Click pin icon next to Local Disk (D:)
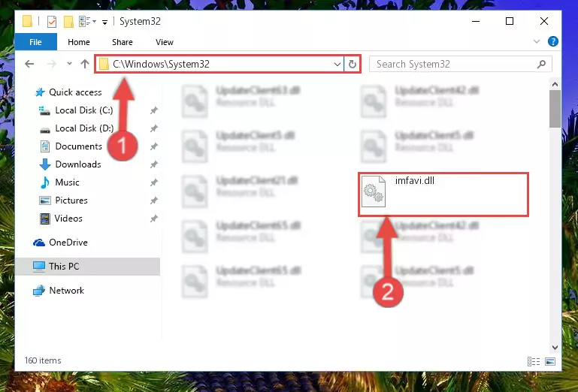This screenshot has width=578, height=392. point(154,128)
